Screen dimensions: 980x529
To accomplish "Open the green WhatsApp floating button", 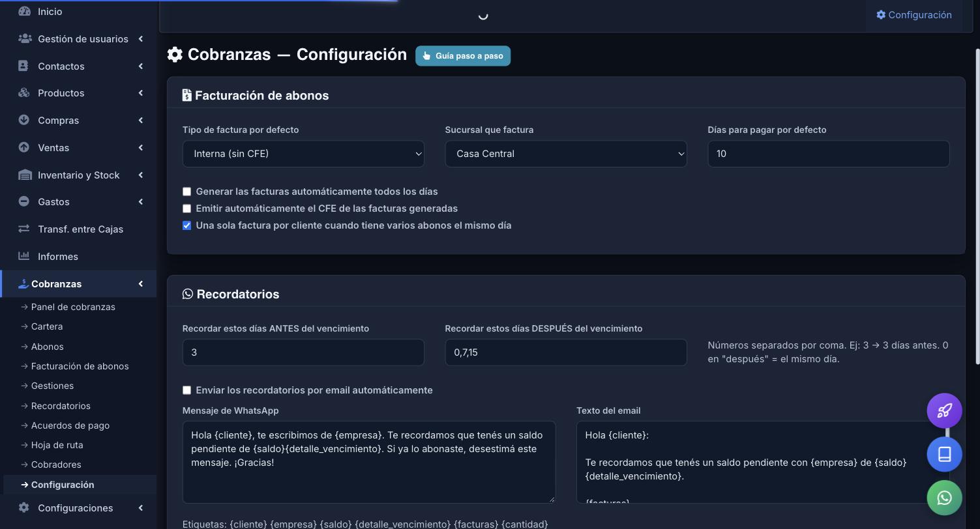I will (x=944, y=498).
